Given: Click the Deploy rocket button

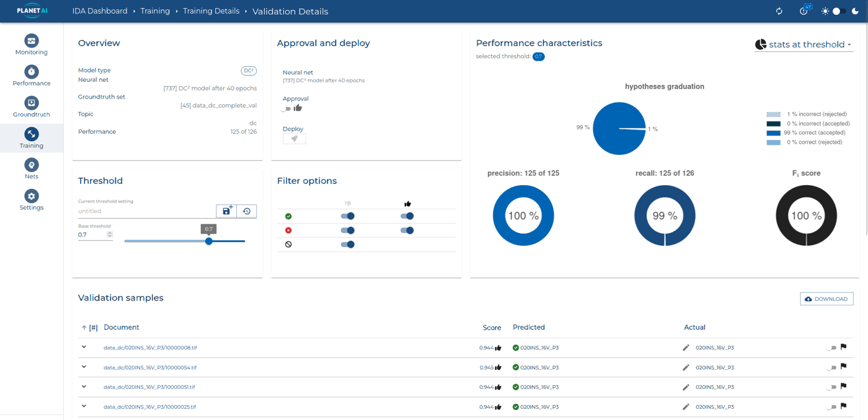Looking at the screenshot, I should coord(294,139).
